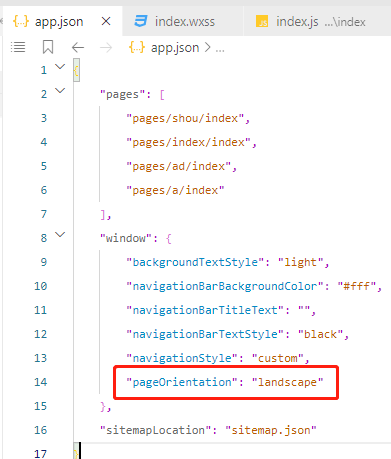Click the index.js JS file icon
The height and width of the screenshot is (459, 391).
click(262, 22)
